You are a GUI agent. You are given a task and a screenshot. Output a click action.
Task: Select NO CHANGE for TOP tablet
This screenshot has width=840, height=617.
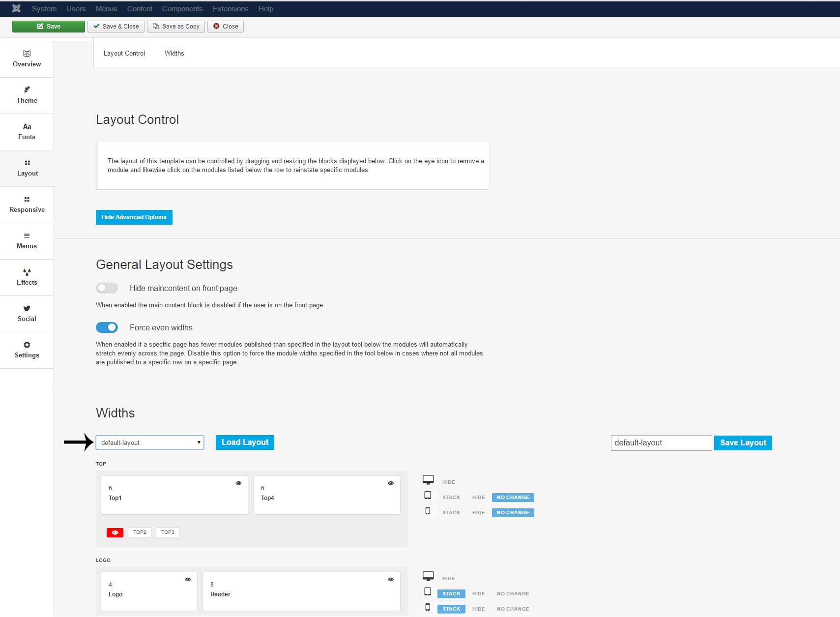513,498
